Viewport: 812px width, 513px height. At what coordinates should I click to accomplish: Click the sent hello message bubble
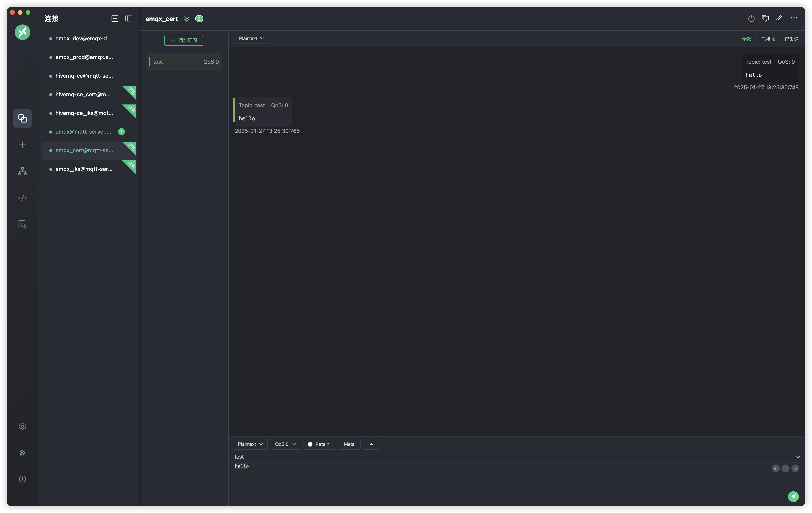pyautogui.click(x=770, y=68)
